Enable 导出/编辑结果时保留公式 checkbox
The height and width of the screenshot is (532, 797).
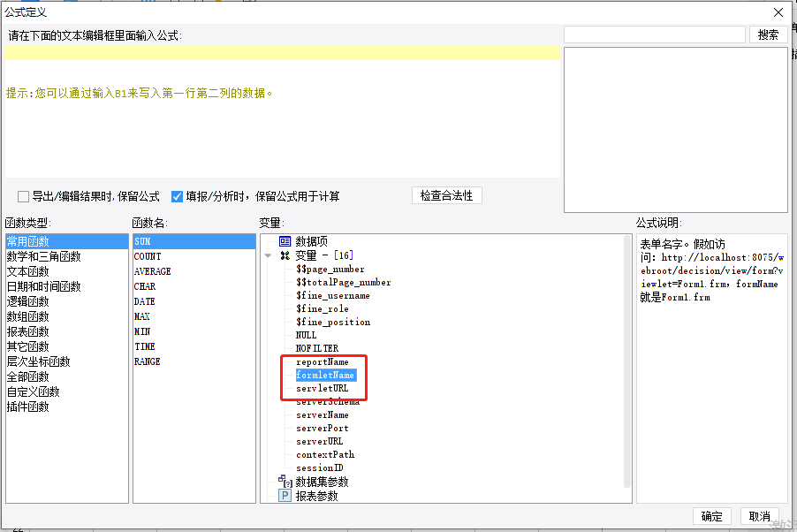point(23,196)
